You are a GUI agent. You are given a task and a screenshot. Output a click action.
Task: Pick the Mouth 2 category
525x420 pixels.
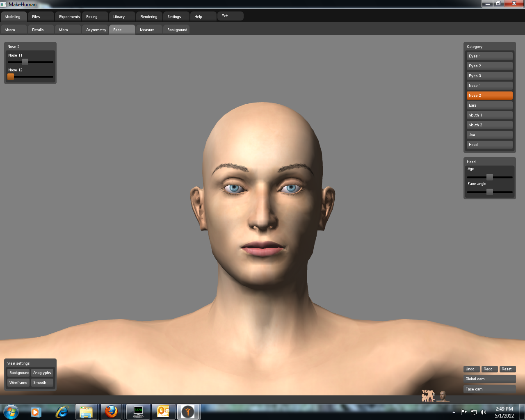point(490,125)
